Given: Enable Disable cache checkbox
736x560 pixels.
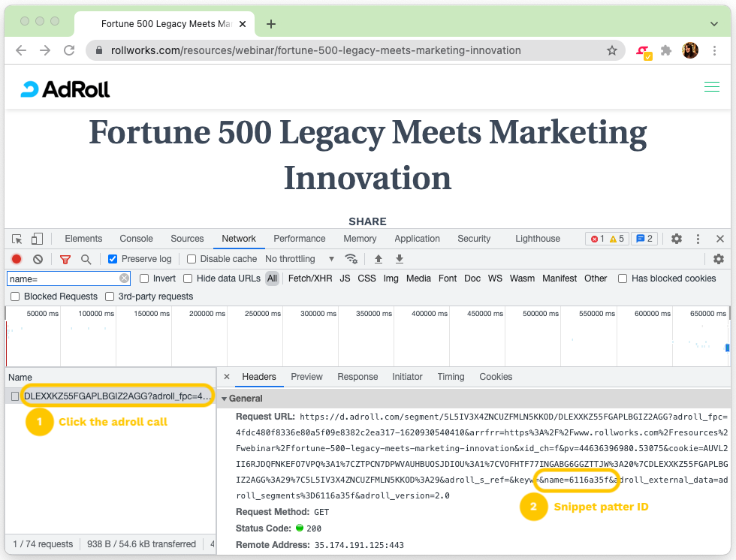Looking at the screenshot, I should pyautogui.click(x=192, y=259).
